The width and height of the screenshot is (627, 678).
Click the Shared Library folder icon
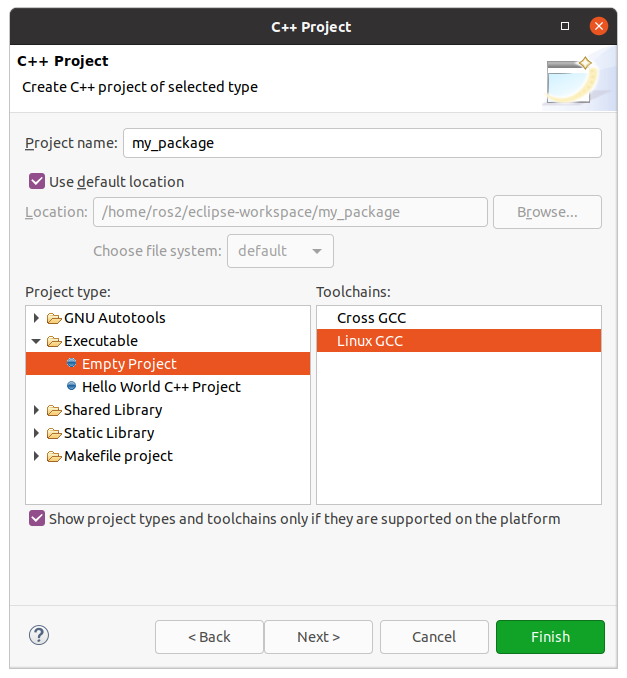point(54,410)
